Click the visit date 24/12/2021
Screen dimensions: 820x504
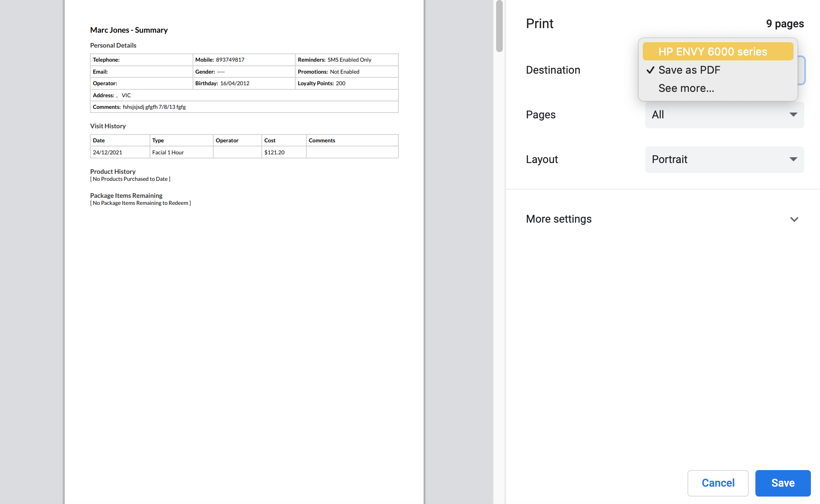tap(107, 152)
